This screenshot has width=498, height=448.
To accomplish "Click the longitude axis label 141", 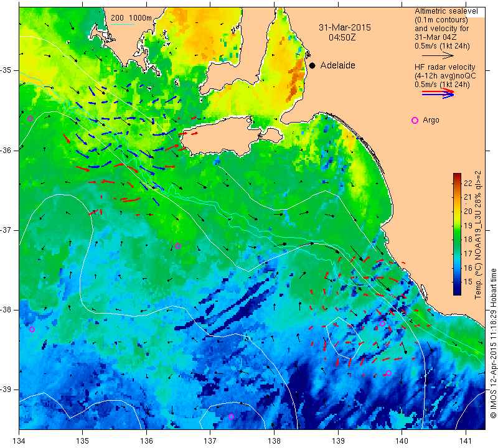I will (x=466, y=441).
